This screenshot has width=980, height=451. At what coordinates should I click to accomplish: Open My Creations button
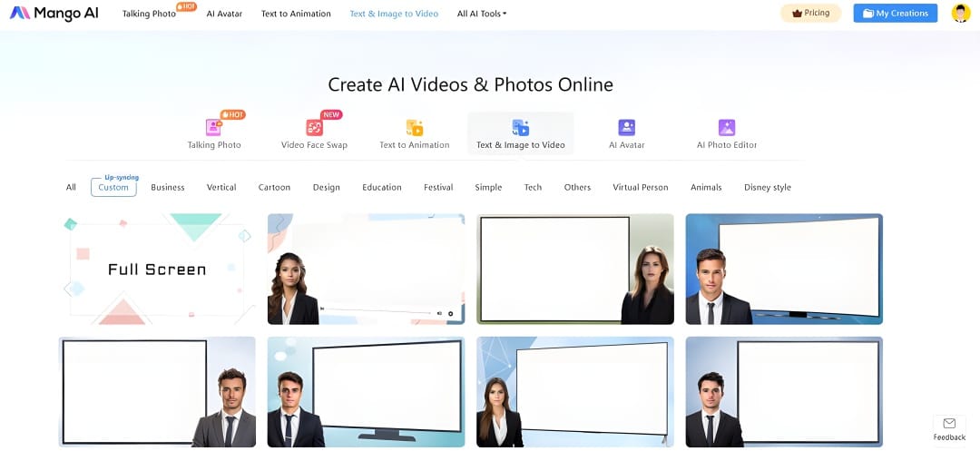coord(895,14)
